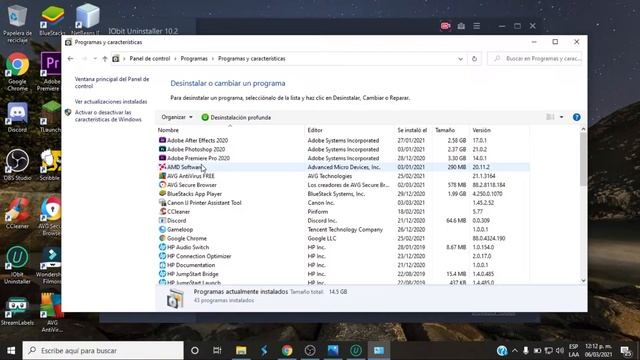640x360 pixels.
Task: Click IObit Uninstaller record icon in title bar
Action: click(x=445, y=26)
